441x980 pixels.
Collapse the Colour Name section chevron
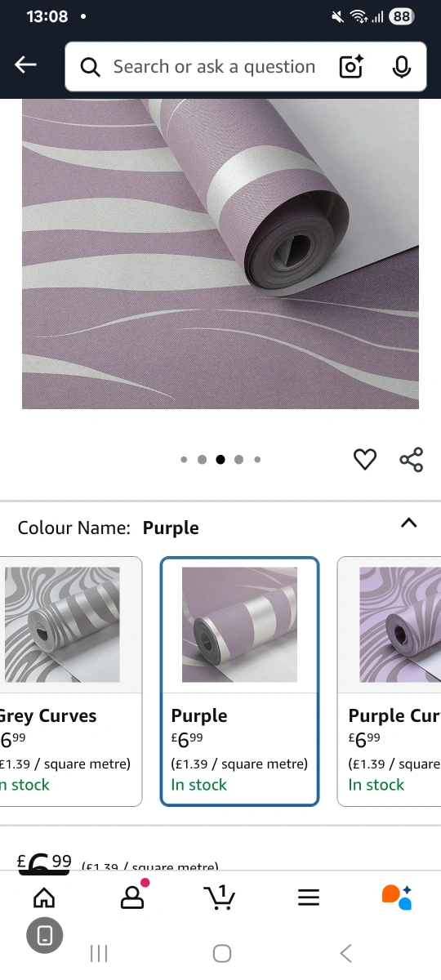point(409,523)
